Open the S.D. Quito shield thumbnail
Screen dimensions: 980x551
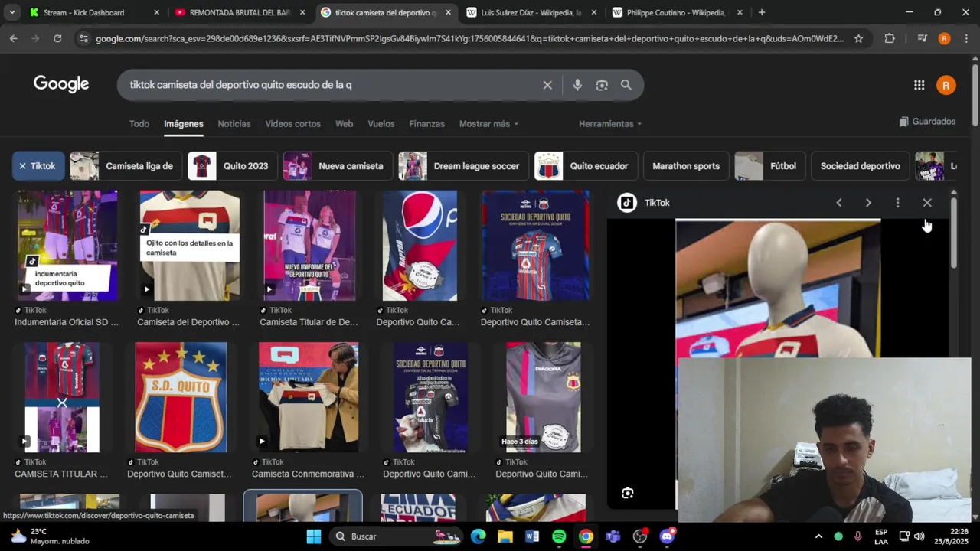181,397
